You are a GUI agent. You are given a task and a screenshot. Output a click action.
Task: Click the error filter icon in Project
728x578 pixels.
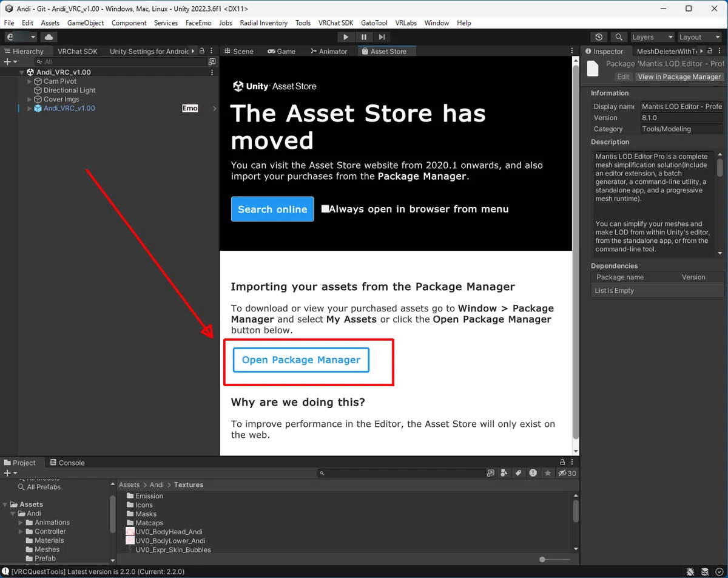(533, 473)
